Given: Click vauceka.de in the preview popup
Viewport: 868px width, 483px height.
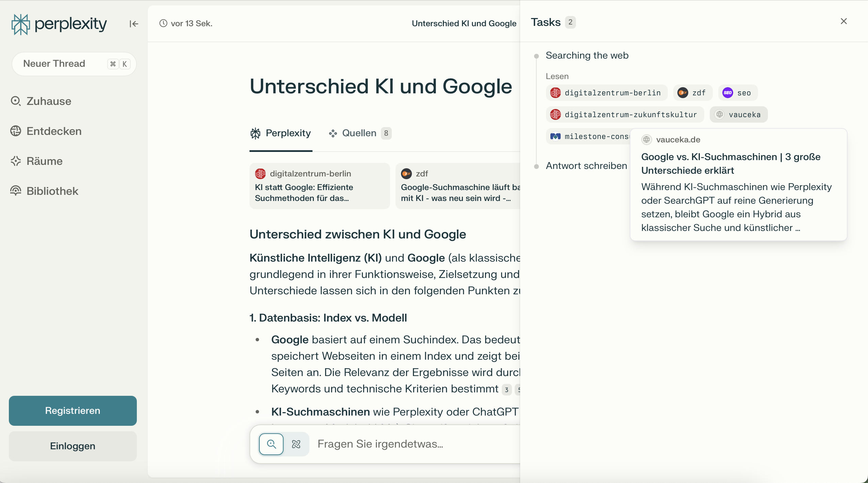Looking at the screenshot, I should 678,140.
